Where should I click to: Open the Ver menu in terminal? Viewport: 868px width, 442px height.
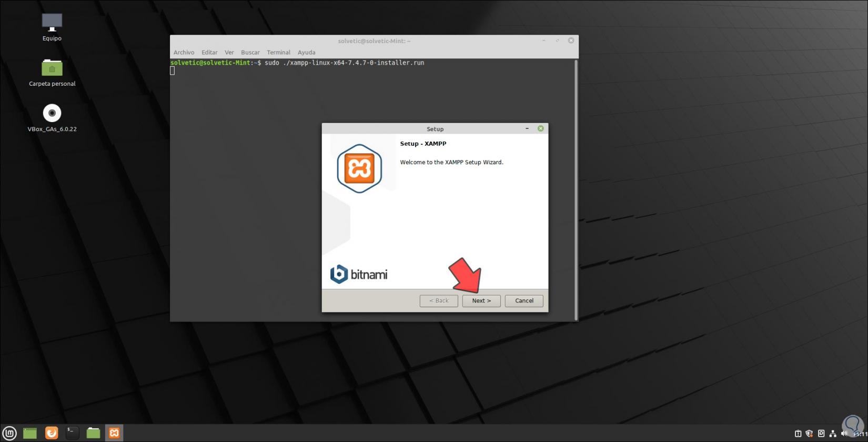coord(229,52)
